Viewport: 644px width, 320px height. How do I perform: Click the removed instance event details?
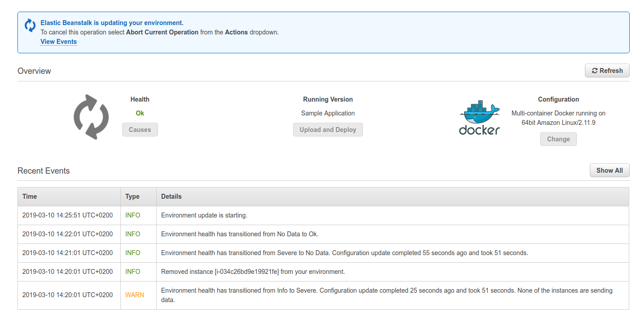tap(253, 272)
